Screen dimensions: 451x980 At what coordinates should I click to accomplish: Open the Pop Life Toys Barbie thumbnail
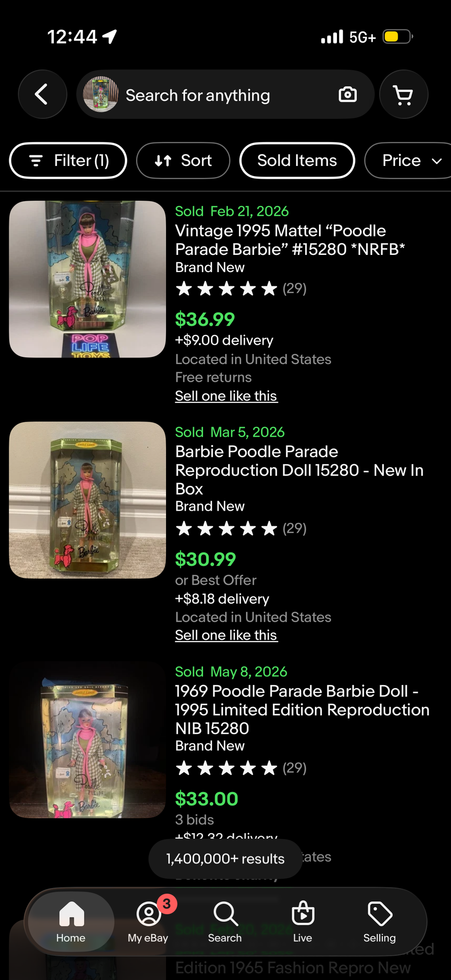point(88,279)
